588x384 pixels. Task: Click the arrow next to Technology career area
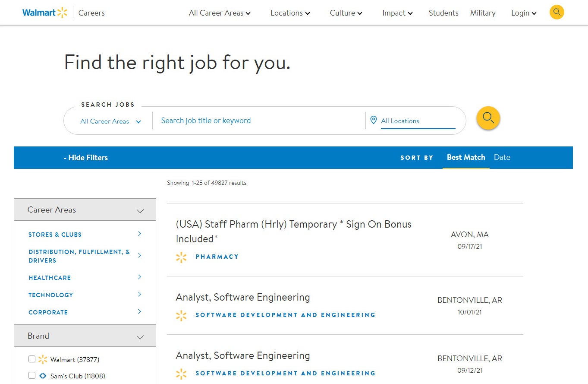pos(139,295)
